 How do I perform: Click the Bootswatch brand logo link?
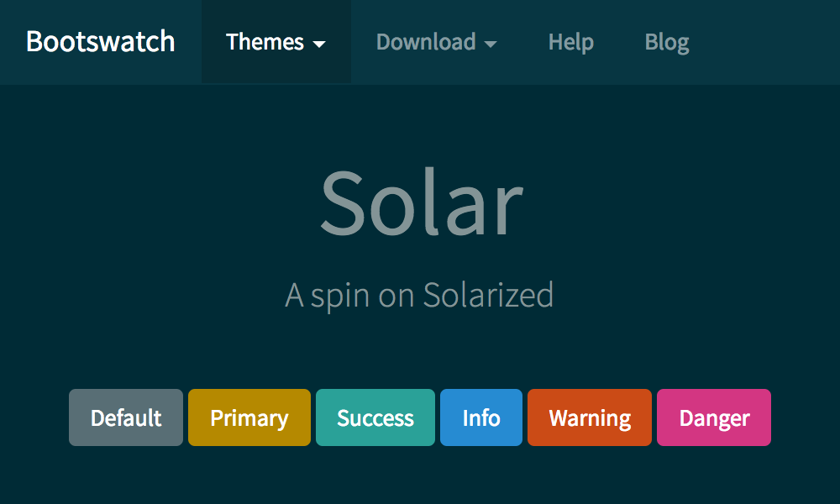coord(100,42)
